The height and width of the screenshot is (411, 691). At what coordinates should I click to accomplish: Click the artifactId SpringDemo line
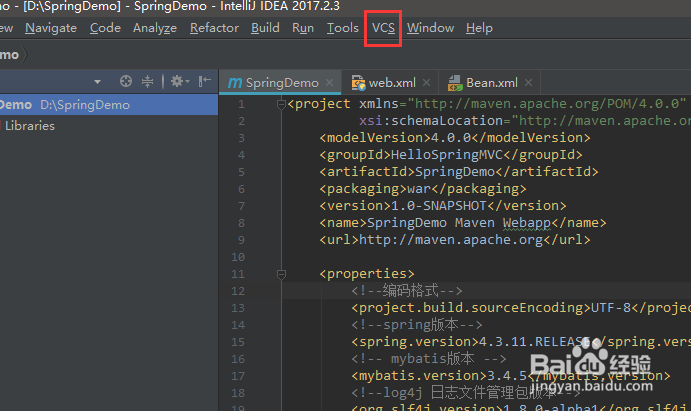tap(459, 172)
